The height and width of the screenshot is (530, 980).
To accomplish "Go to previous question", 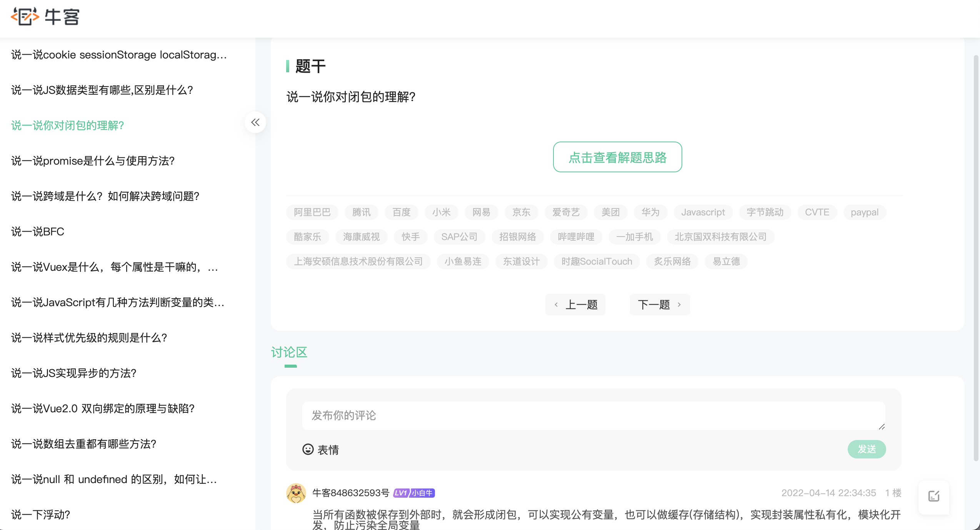I will point(575,305).
